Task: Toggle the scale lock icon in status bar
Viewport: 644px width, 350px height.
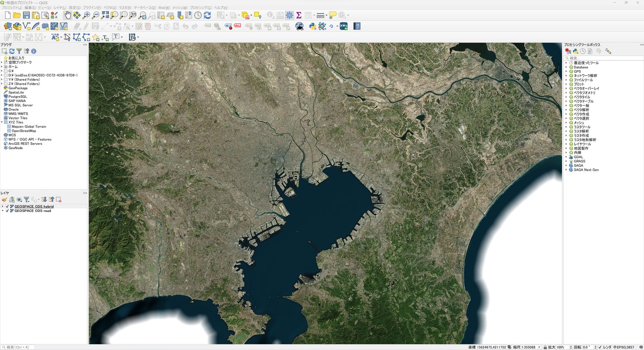Action: coord(545,347)
